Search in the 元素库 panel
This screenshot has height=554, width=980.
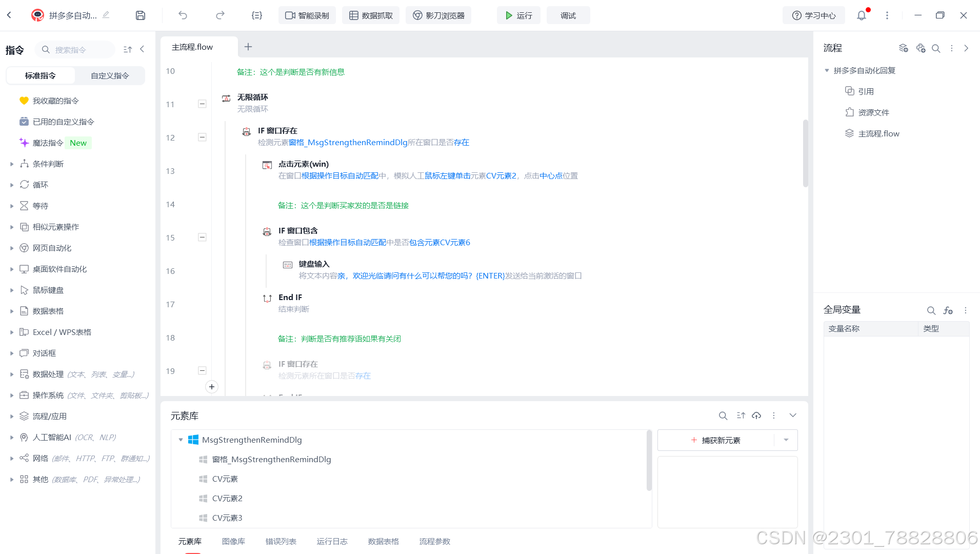click(x=723, y=415)
